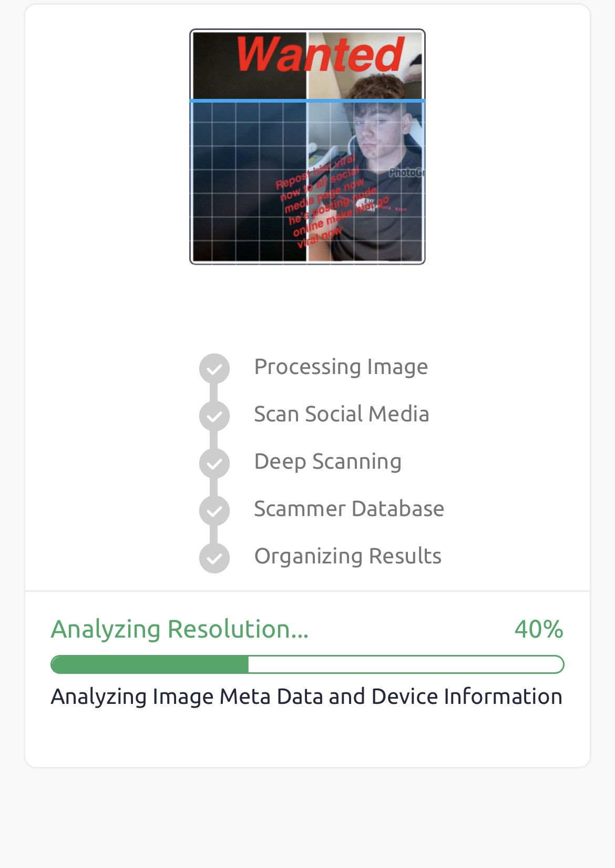Click the Analyzing Image Meta Data description text
Screen dimensions: 615x868
pyautogui.click(x=306, y=697)
